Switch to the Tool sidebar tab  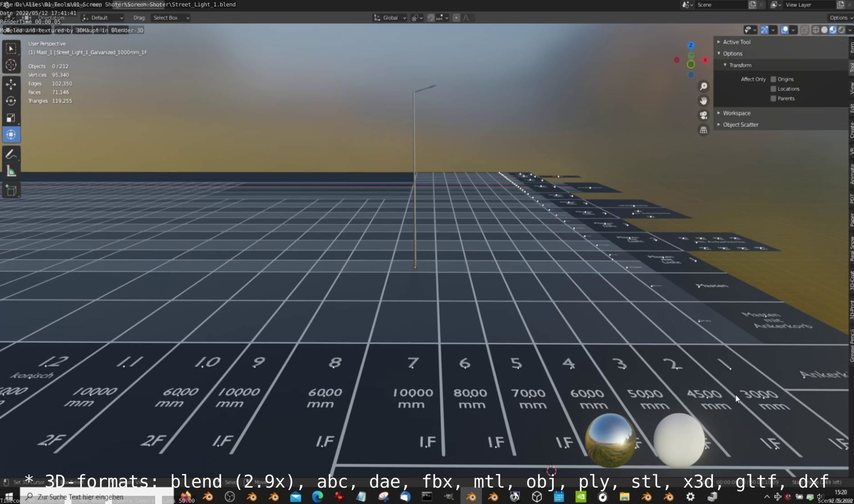[851, 68]
